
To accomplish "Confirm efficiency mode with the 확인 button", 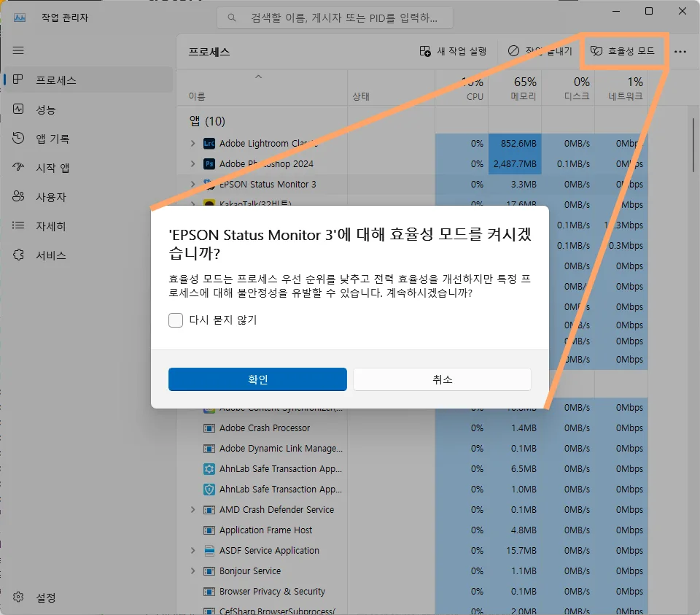I will click(x=257, y=379).
